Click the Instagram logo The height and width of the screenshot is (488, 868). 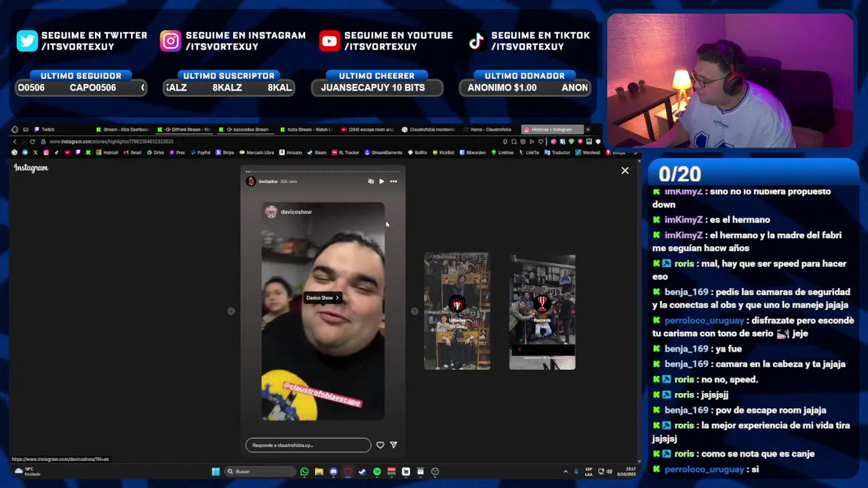31,168
